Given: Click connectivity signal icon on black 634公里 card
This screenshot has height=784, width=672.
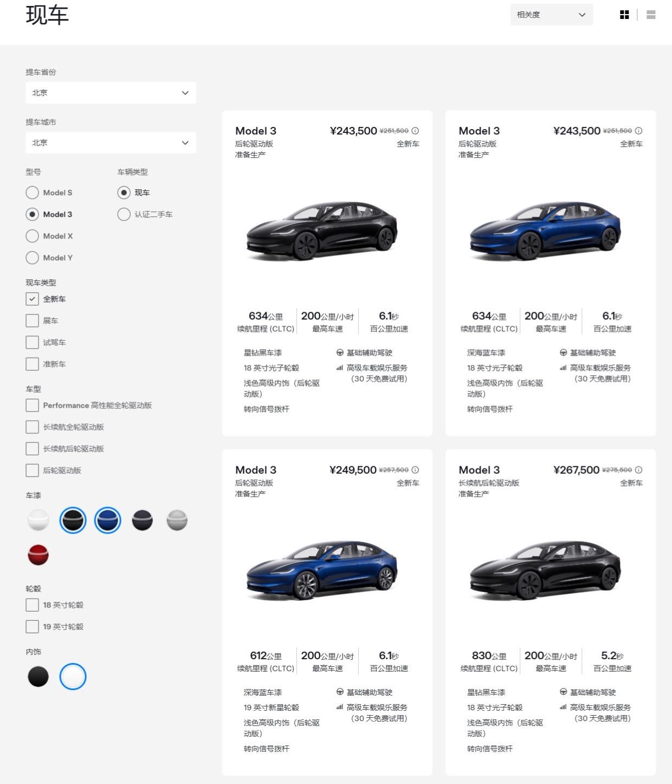Looking at the screenshot, I should (340, 368).
